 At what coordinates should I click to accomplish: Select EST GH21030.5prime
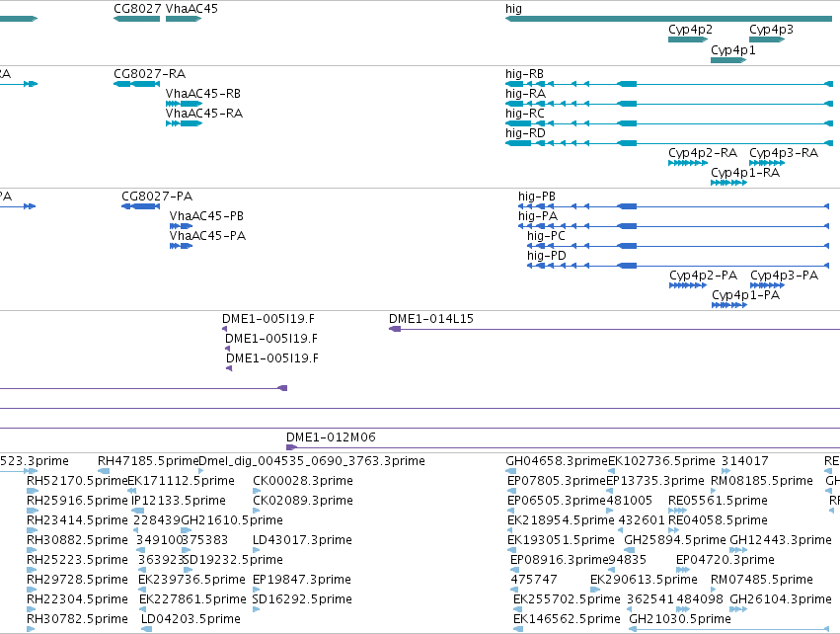click(x=729, y=629)
